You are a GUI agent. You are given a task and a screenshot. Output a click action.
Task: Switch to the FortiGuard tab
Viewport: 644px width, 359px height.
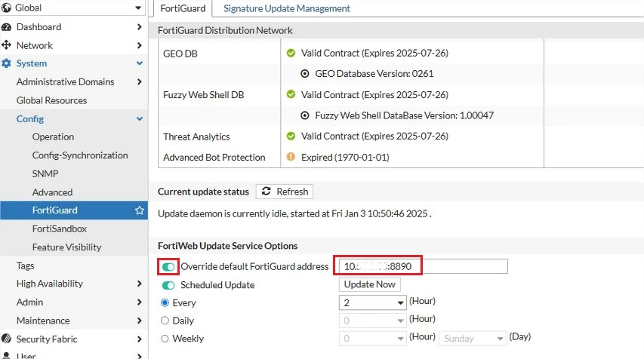(183, 8)
